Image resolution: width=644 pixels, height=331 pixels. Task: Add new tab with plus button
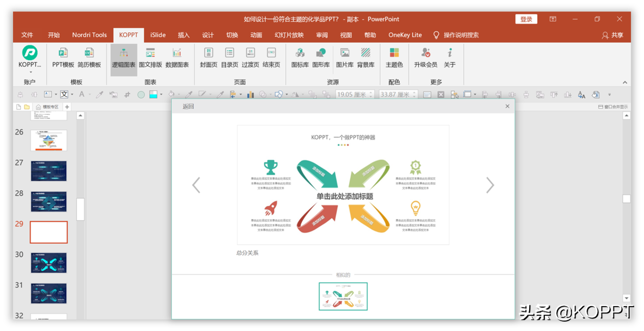[67, 107]
